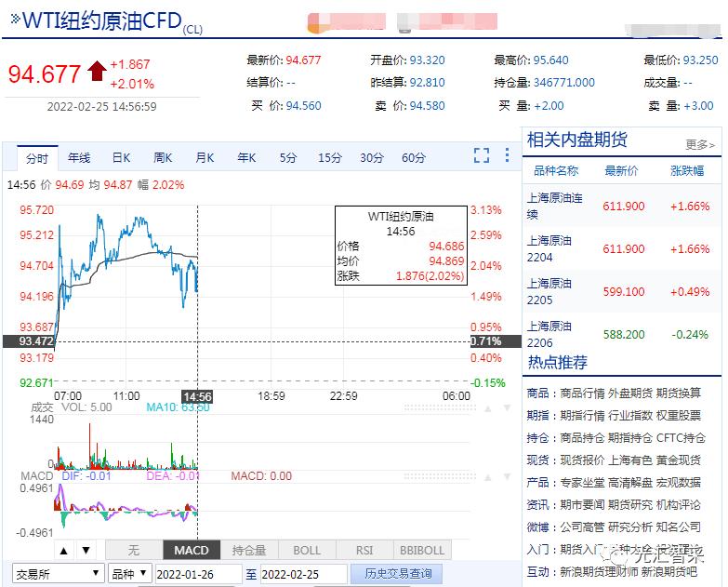This screenshot has width=728, height=587.
Task: Click the 期货研究 link
Action: [x=630, y=505]
